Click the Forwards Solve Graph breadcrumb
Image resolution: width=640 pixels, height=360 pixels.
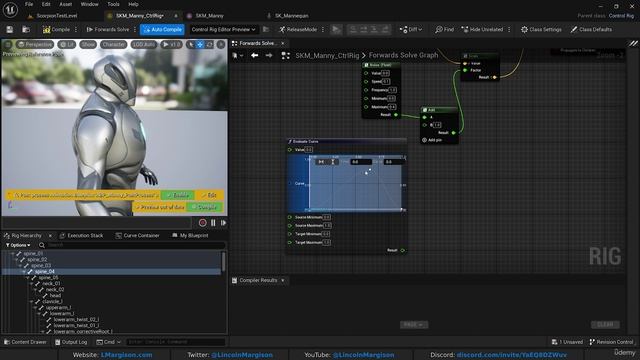(x=403, y=55)
